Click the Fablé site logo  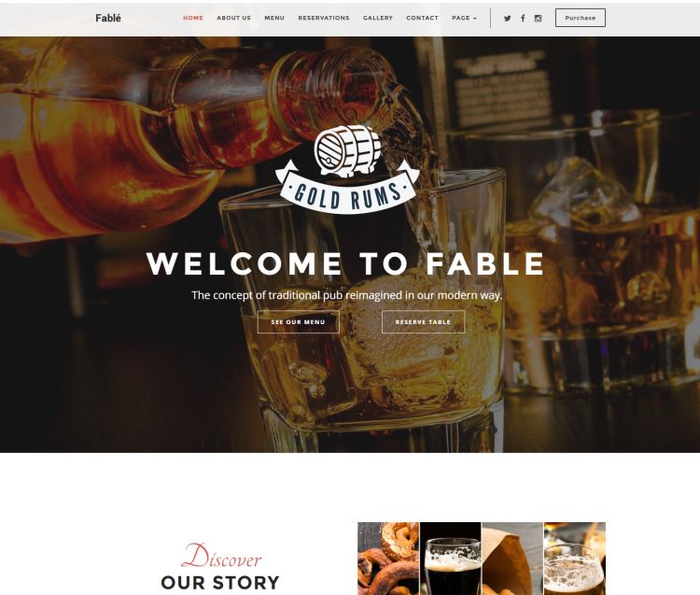pyautogui.click(x=108, y=18)
